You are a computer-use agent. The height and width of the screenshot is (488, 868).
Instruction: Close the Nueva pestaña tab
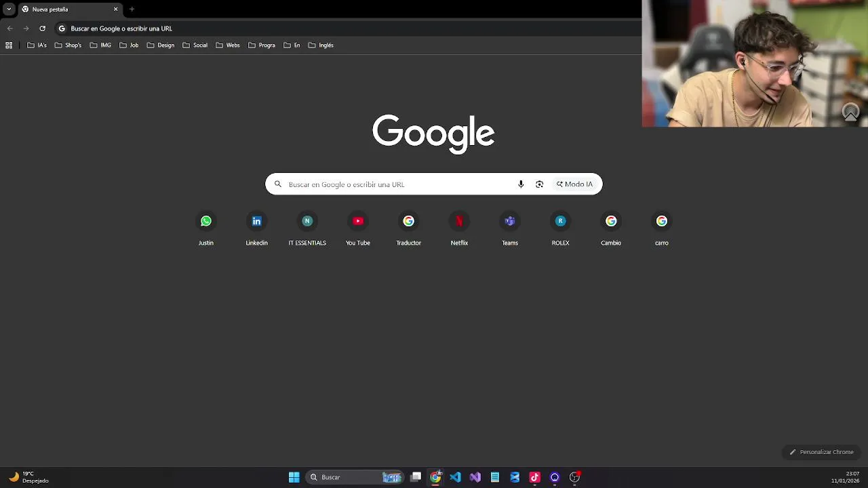pos(115,9)
